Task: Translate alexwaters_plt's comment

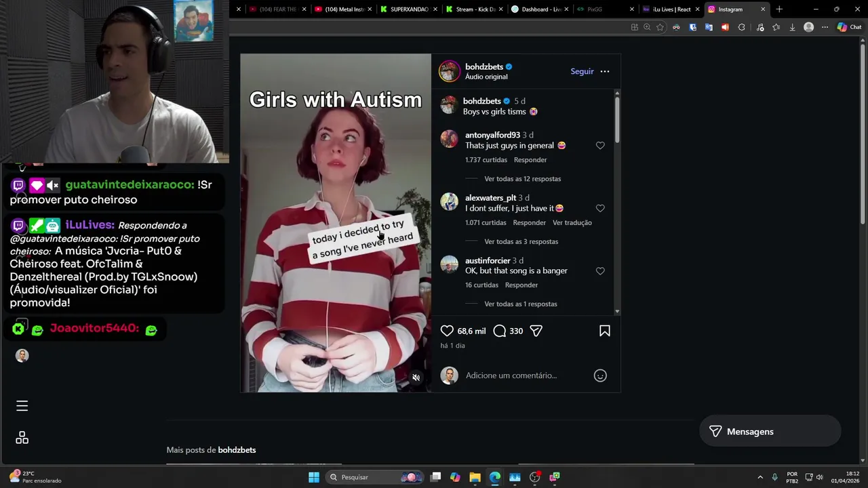Action: pyautogui.click(x=572, y=222)
